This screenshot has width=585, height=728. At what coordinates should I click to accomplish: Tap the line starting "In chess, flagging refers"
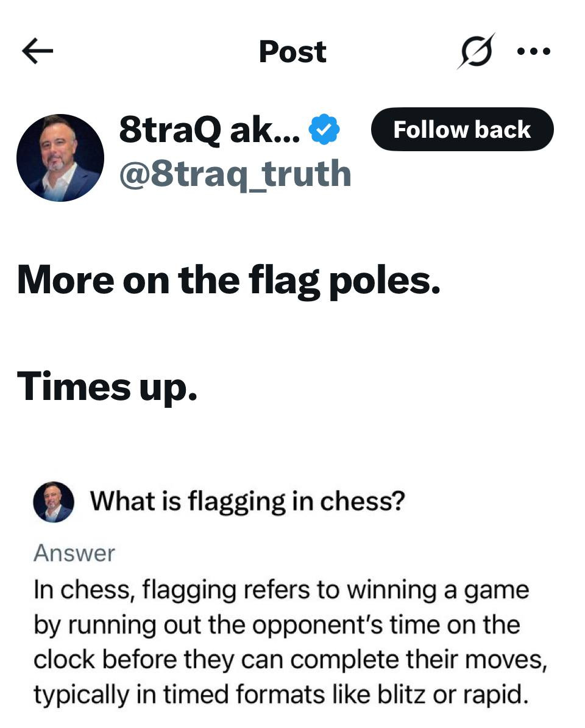pos(281,590)
